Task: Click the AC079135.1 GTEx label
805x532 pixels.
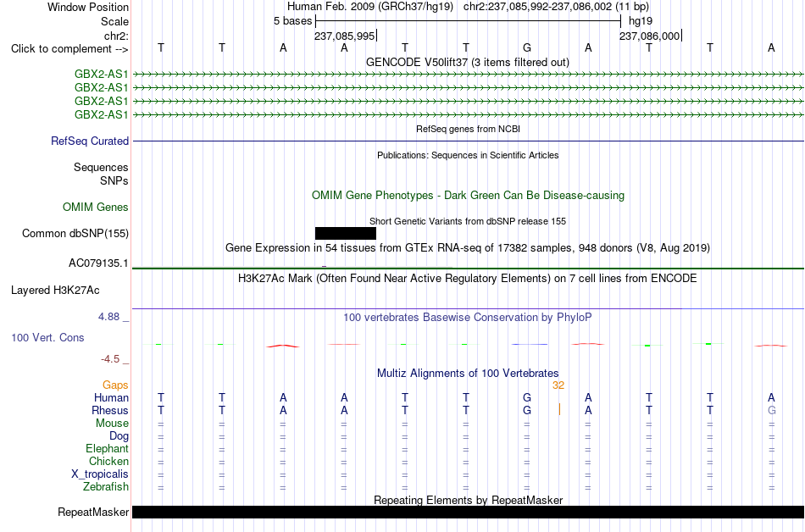Action: 98,263
